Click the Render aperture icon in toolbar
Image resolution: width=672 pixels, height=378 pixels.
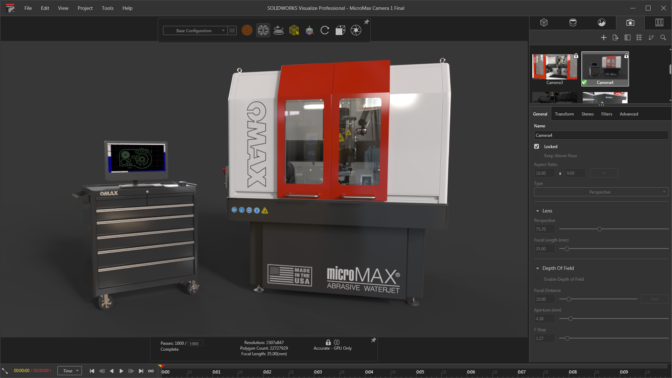tap(356, 30)
